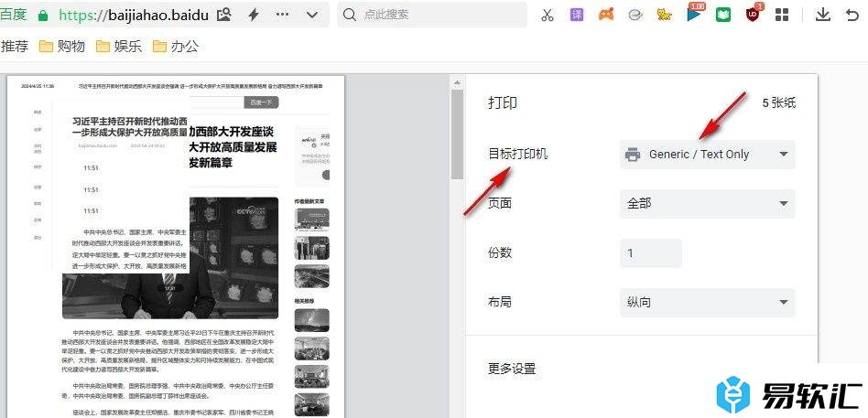Open the 布局 纵向 dropdown
This screenshot has width=868, height=418.
[x=708, y=303]
